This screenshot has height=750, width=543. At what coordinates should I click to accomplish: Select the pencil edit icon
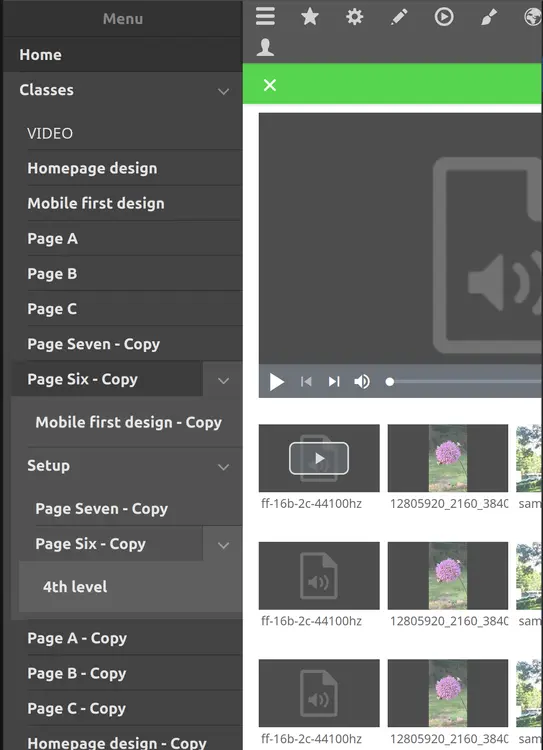[x=399, y=17]
